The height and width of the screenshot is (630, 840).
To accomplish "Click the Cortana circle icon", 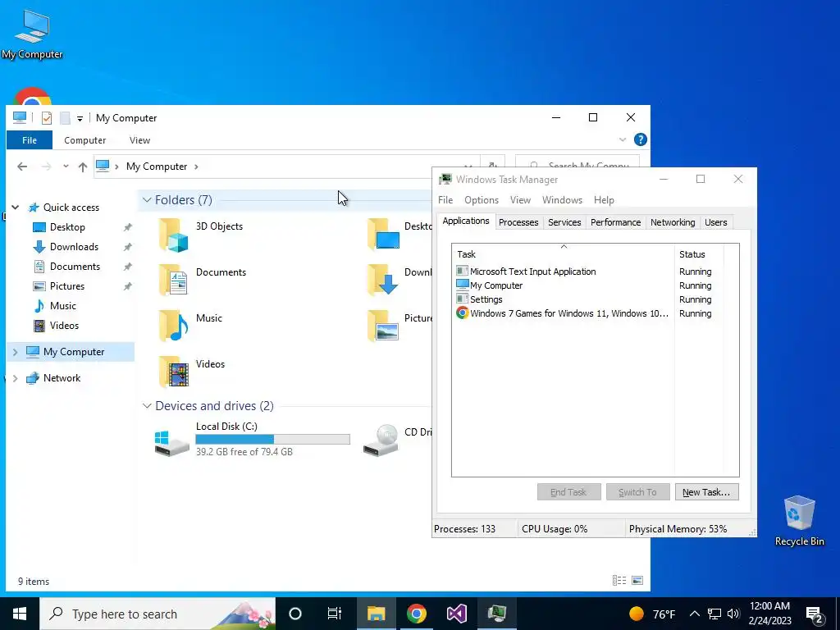I will (x=295, y=614).
